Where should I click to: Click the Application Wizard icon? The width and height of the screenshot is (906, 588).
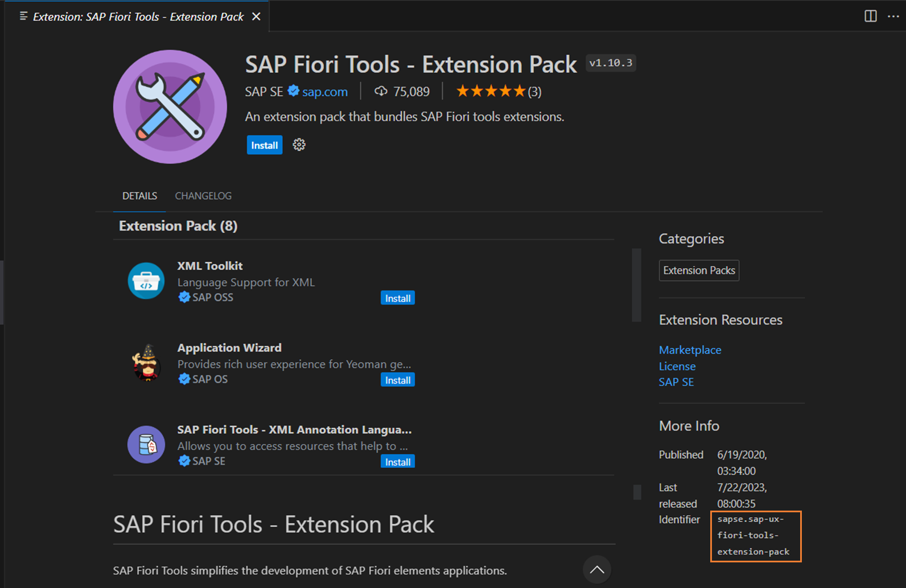pyautogui.click(x=146, y=363)
